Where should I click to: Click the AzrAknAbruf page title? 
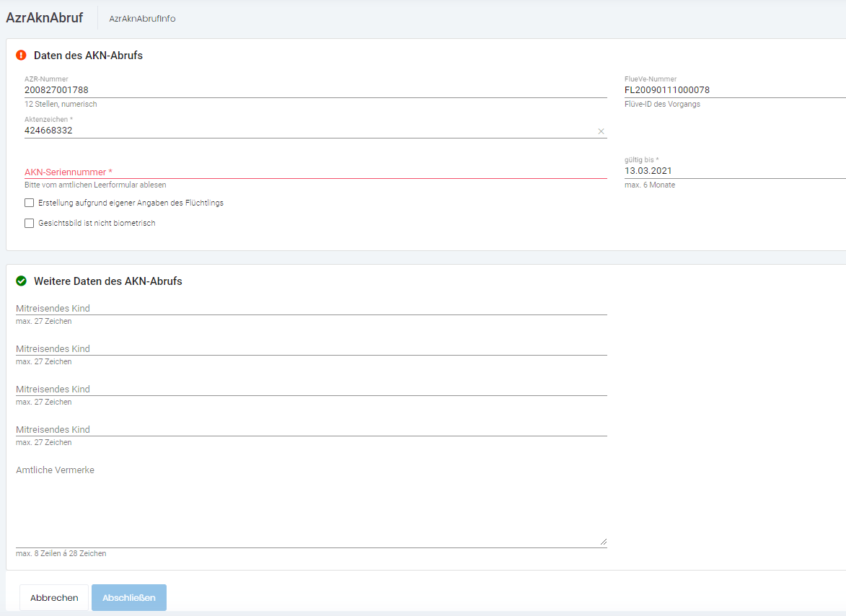point(44,18)
